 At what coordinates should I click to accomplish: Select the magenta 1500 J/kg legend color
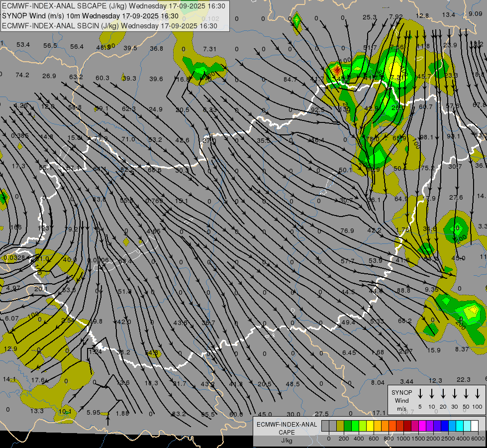422,426
